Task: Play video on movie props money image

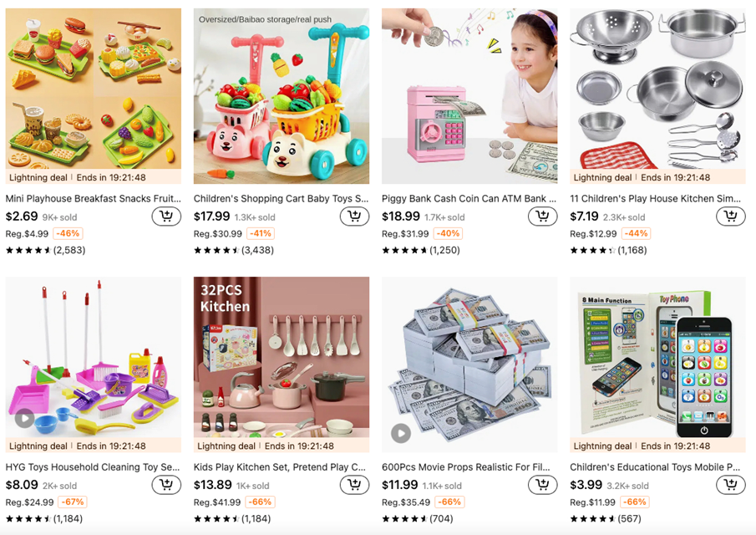Action: click(x=401, y=433)
